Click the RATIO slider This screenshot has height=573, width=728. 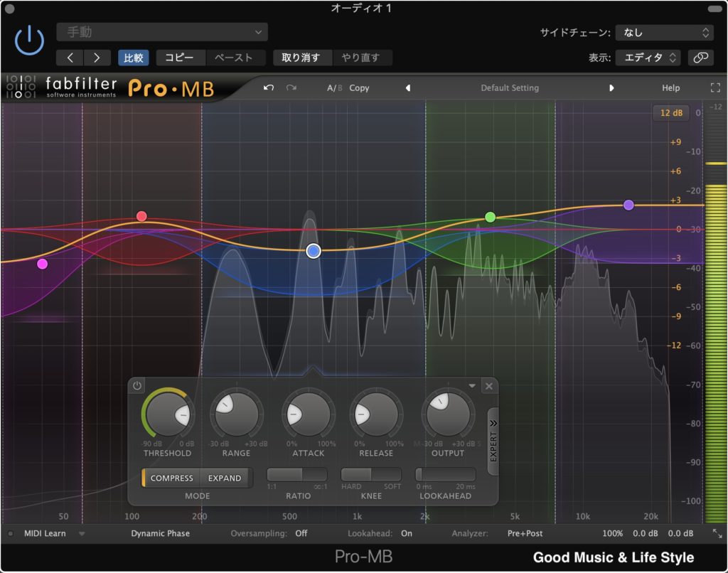click(297, 475)
